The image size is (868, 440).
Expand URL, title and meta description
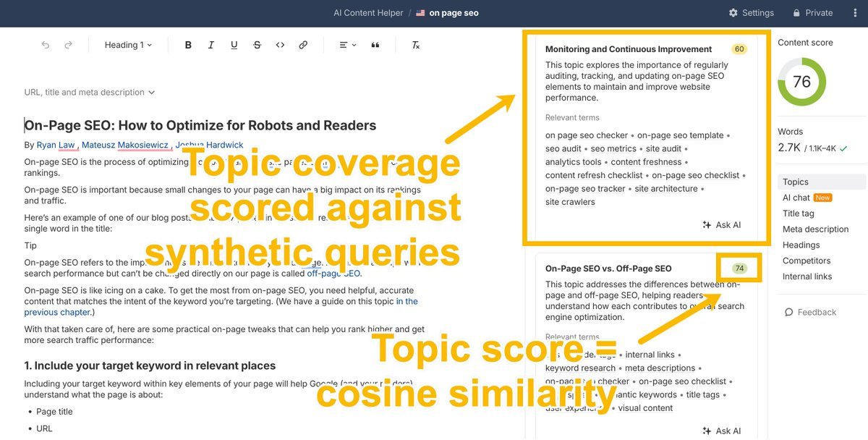90,92
